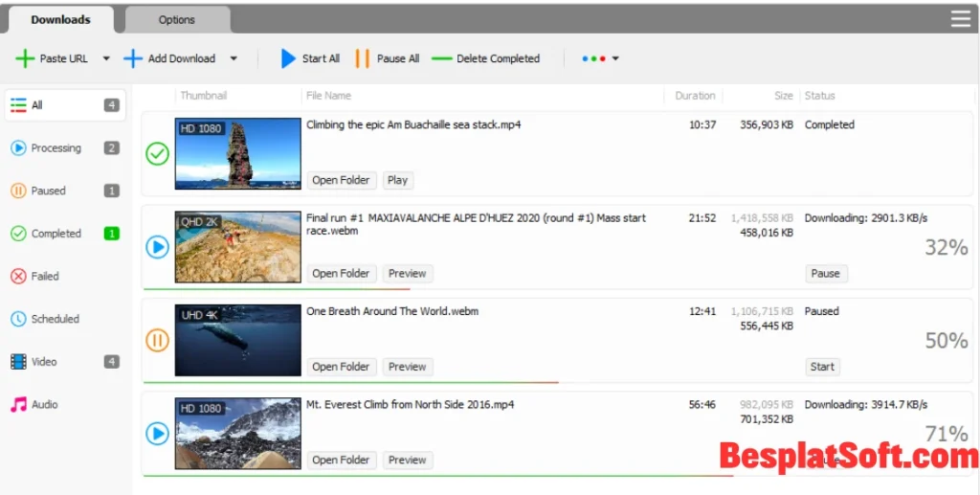
Task: Sort by the Duration column header
Action: (x=695, y=96)
